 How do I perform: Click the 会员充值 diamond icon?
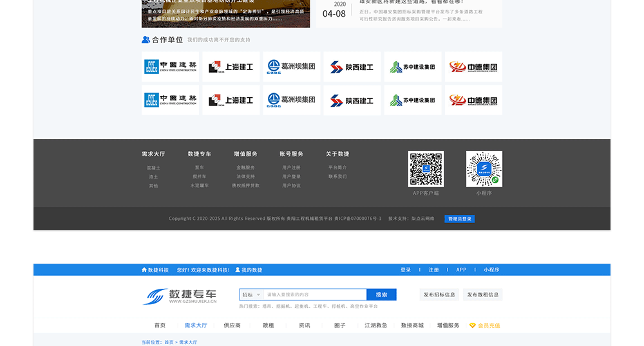[x=472, y=325]
